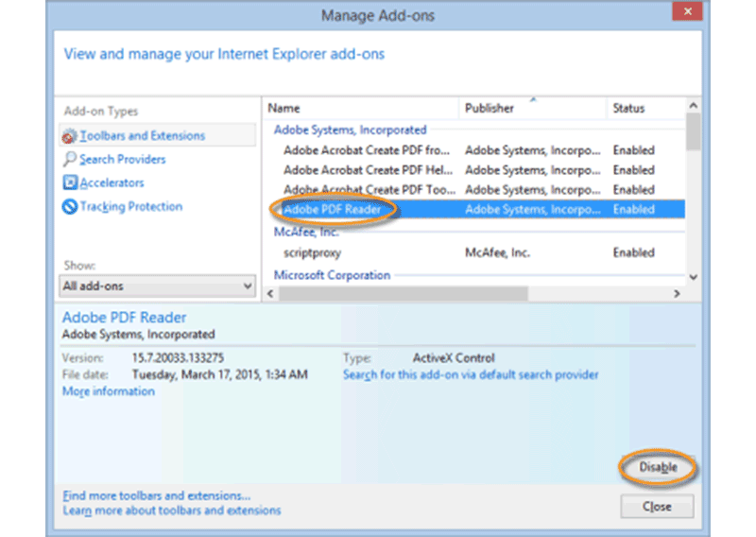756x537 pixels.
Task: Close the Manage Add-ons window with X
Action: [x=688, y=10]
